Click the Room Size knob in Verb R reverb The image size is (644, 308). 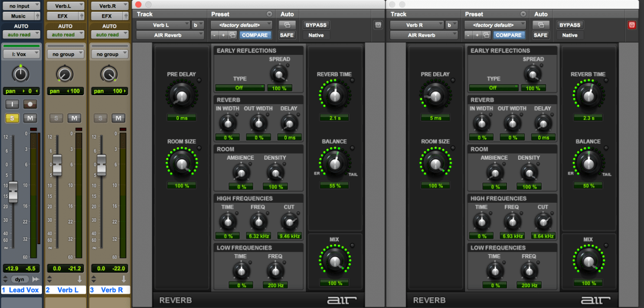436,163
